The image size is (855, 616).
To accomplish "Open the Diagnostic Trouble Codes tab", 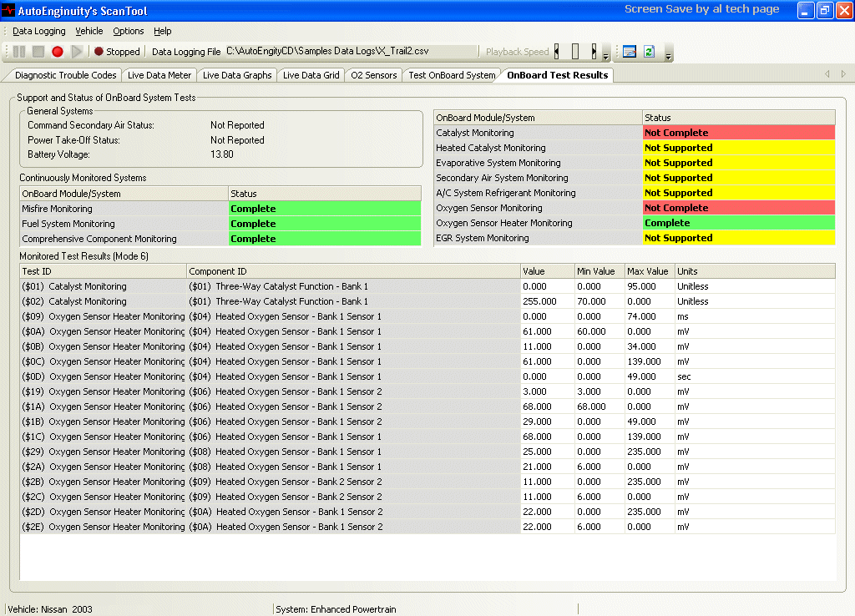I will point(66,75).
